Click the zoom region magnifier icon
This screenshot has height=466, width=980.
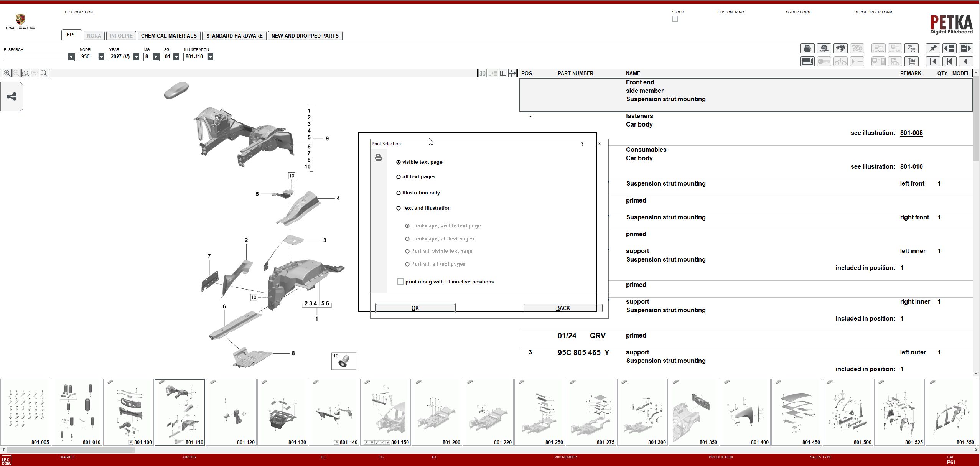pyautogui.click(x=26, y=73)
